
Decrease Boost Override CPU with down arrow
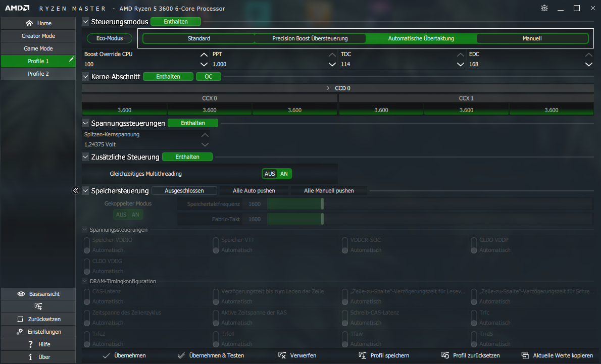(204, 65)
